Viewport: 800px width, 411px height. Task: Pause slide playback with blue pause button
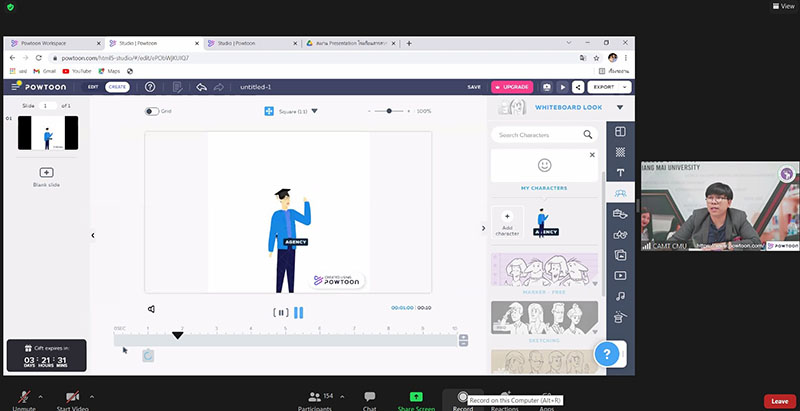tap(298, 313)
